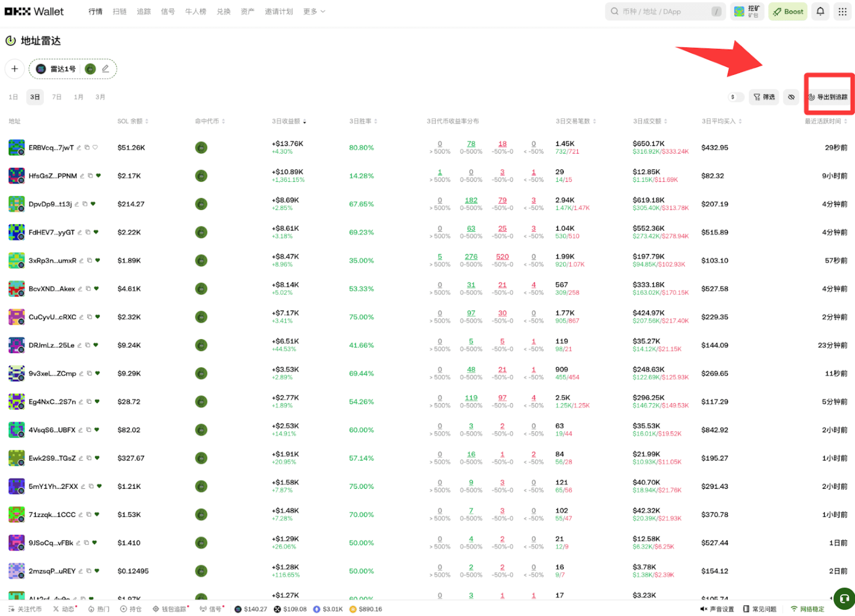Expand the 更多 navigation dropdown
Screen dimensions: 855x616
(314, 11)
